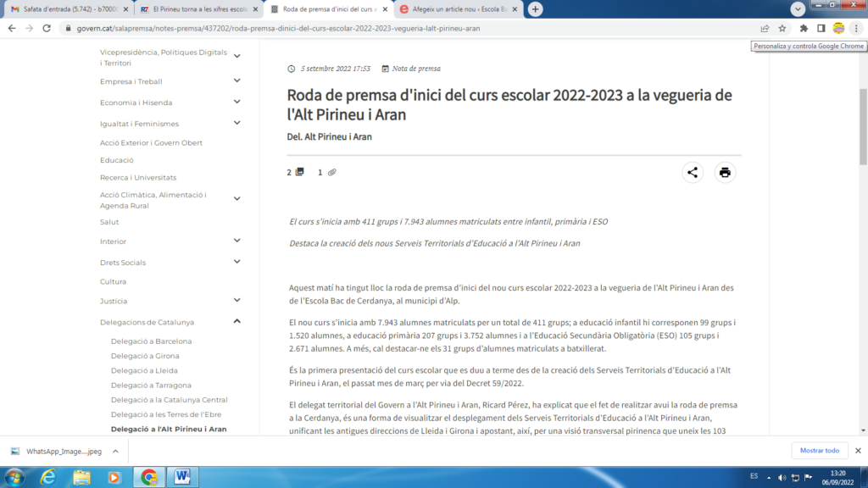Click the page's vertical scrollbar thumb
Viewport: 868px width, 488px height.
click(x=863, y=125)
